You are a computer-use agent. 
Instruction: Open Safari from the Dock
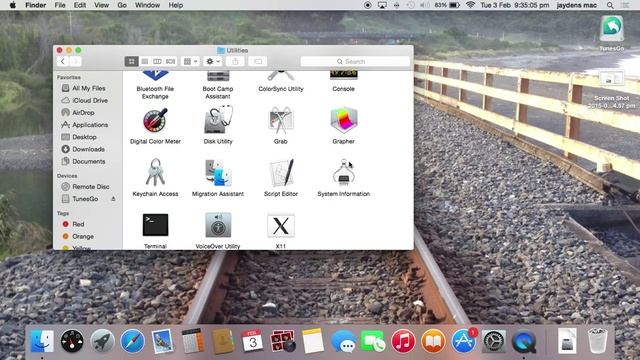(132, 341)
